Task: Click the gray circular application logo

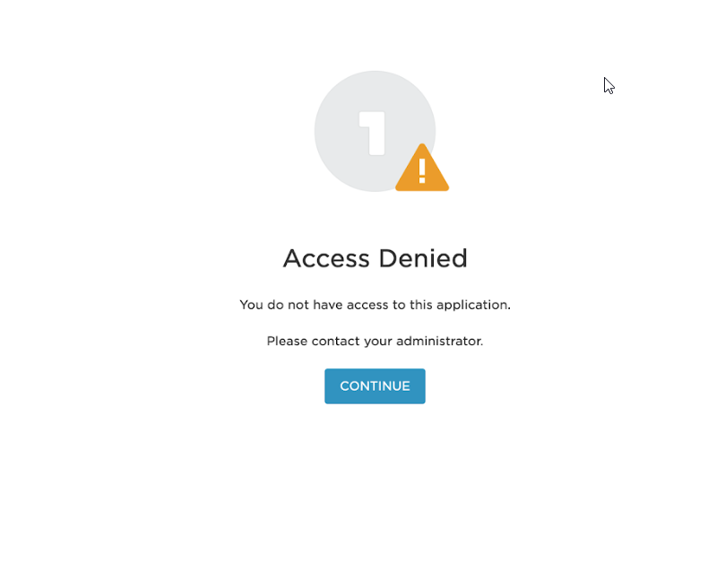Action: 375,131
